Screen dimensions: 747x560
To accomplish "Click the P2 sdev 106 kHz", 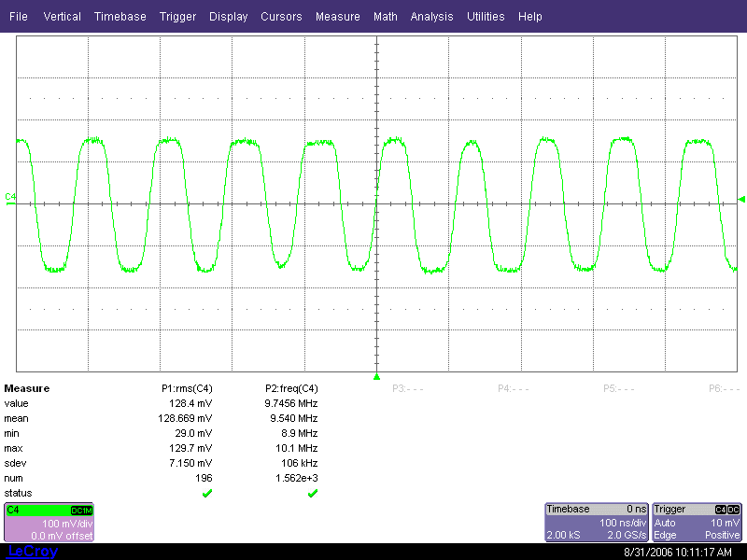I will tap(300, 463).
